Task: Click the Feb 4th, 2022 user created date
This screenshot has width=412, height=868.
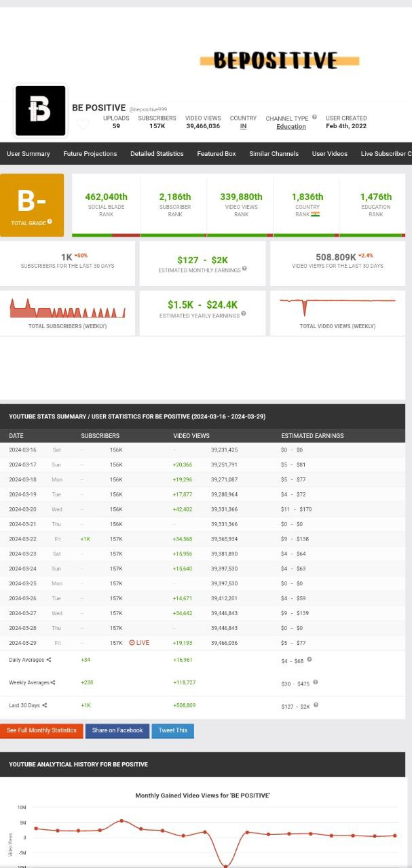Action: [346, 126]
